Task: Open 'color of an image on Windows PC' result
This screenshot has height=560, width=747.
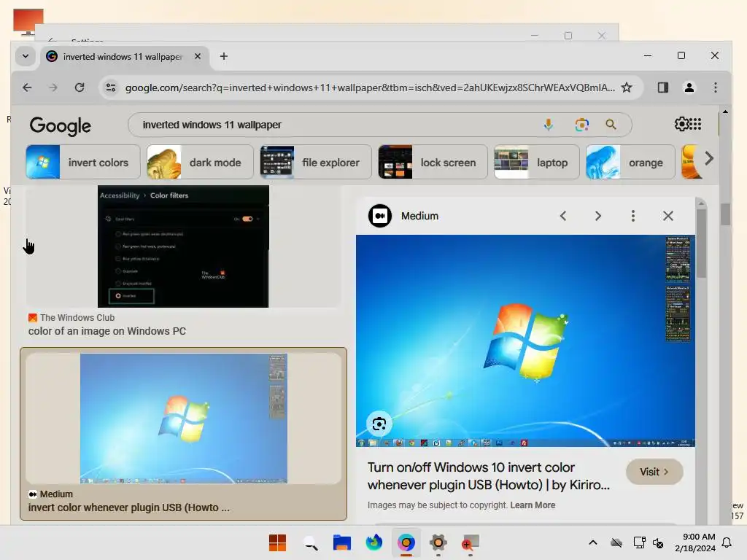Action: [x=107, y=331]
